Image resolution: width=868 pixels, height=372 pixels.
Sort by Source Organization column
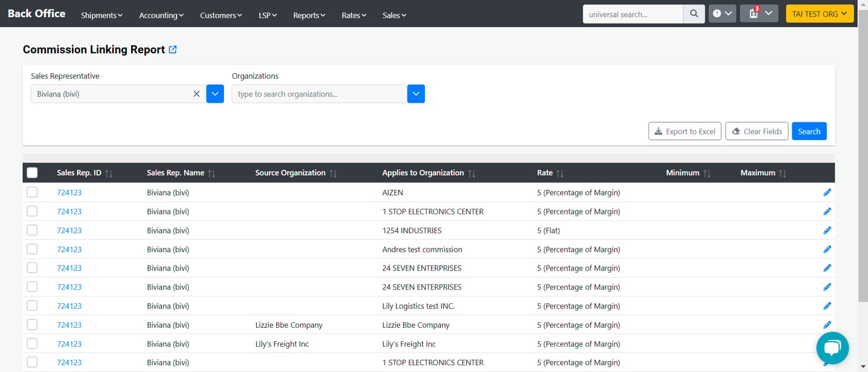(333, 173)
